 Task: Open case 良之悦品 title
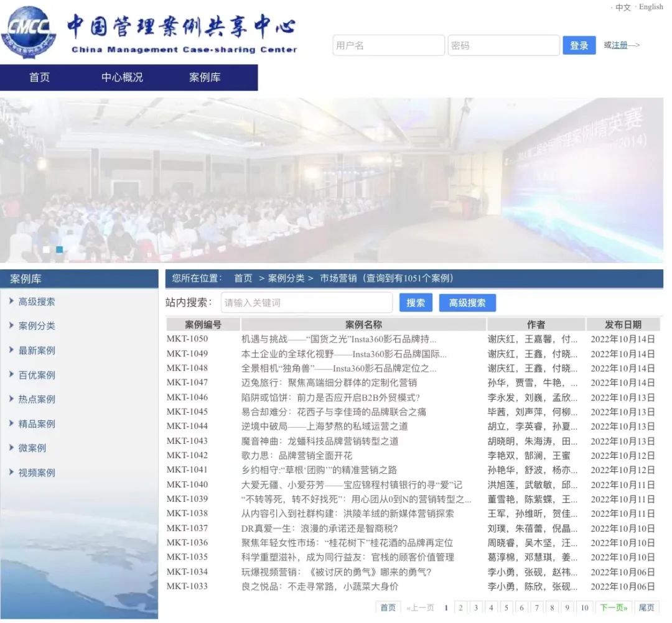[x=320, y=586]
